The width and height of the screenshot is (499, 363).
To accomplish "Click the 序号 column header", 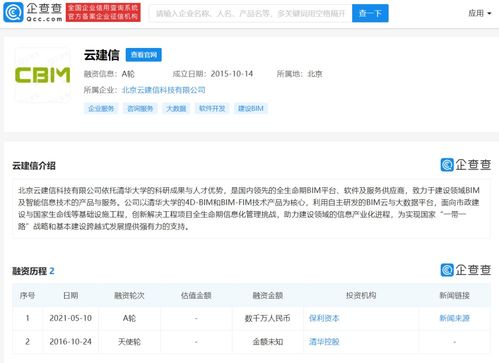I will click(27, 295).
